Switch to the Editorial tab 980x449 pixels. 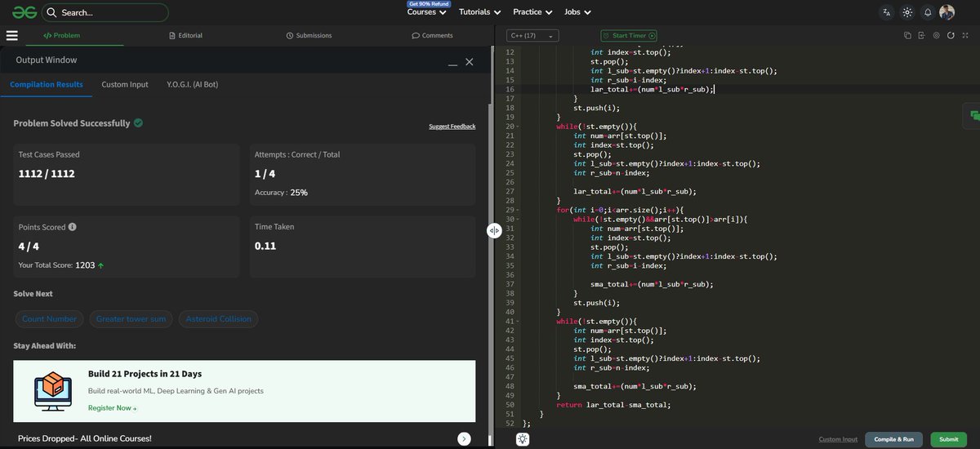pos(185,36)
